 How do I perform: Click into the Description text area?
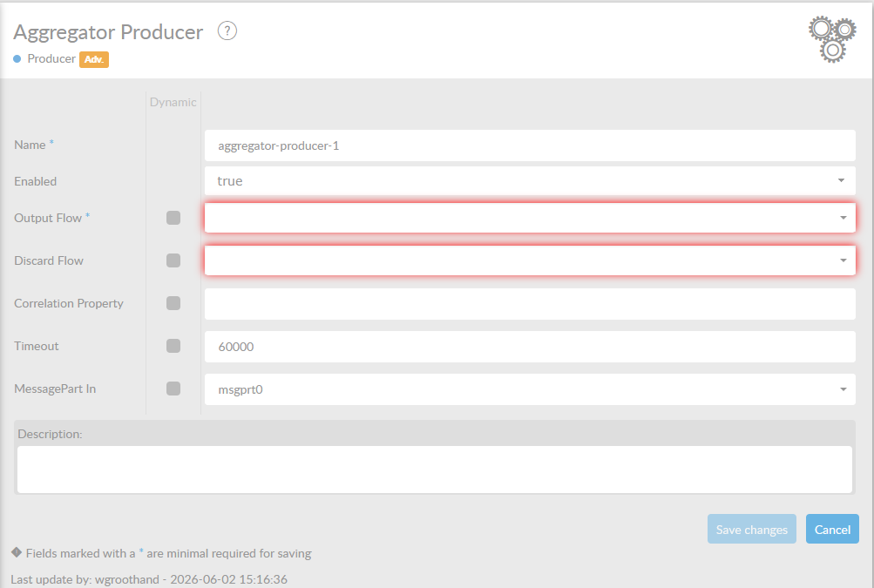point(434,470)
